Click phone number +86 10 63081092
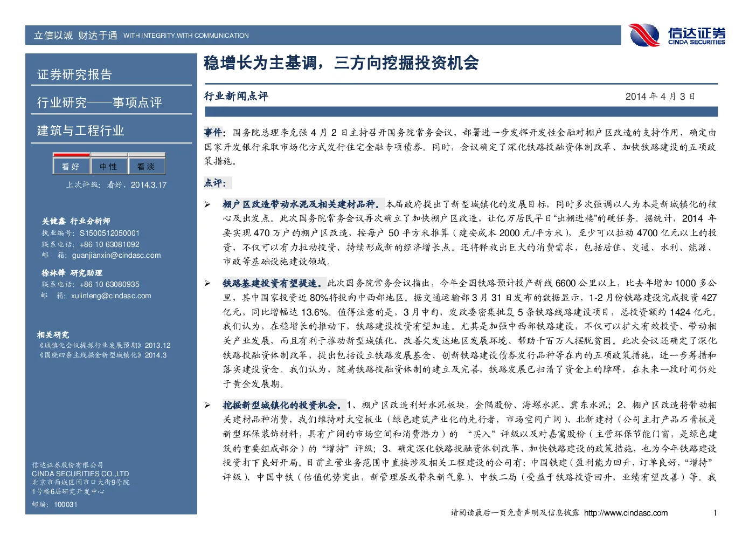Viewport: 756px width, 535px height. [x=109, y=244]
